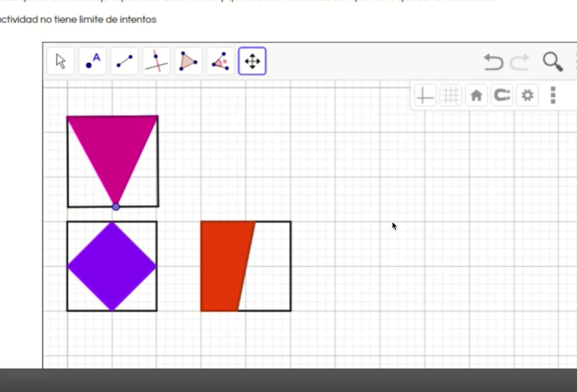
Task: Click the Undo arrow
Action: click(x=493, y=62)
